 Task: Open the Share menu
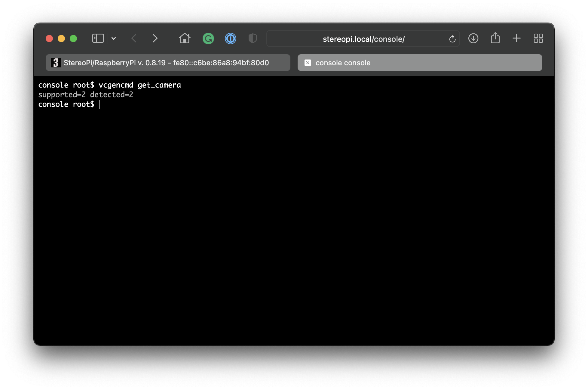point(495,39)
